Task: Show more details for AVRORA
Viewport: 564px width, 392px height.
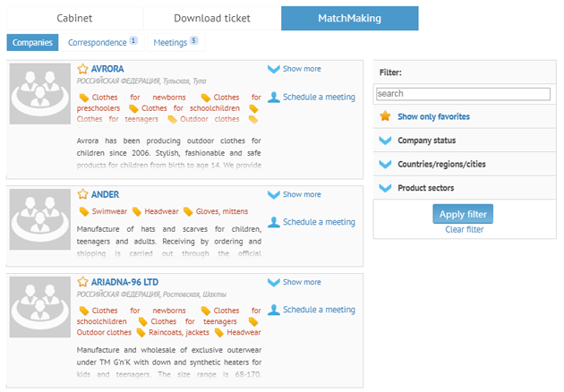Action: coord(294,69)
